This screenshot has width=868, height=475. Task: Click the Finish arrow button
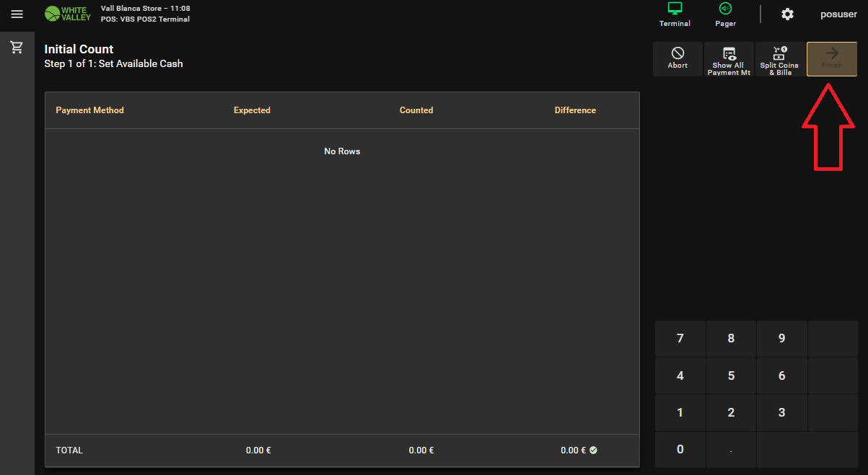pos(831,59)
